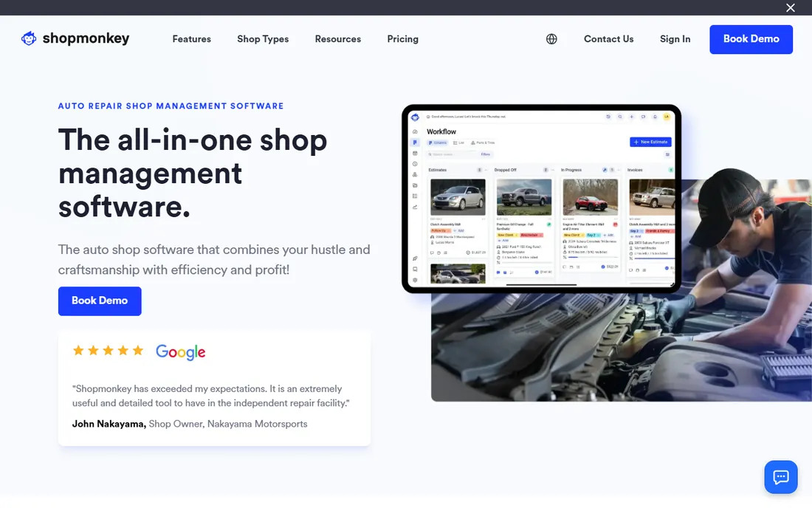Viewport: 812px width, 508px height.
Task: Click red SUV thumbnail under In Progress
Action: click(591, 197)
